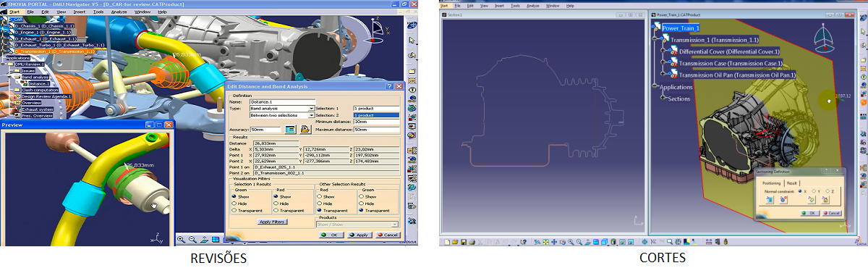Click the Minimum distance field 30mm

(x=376, y=122)
